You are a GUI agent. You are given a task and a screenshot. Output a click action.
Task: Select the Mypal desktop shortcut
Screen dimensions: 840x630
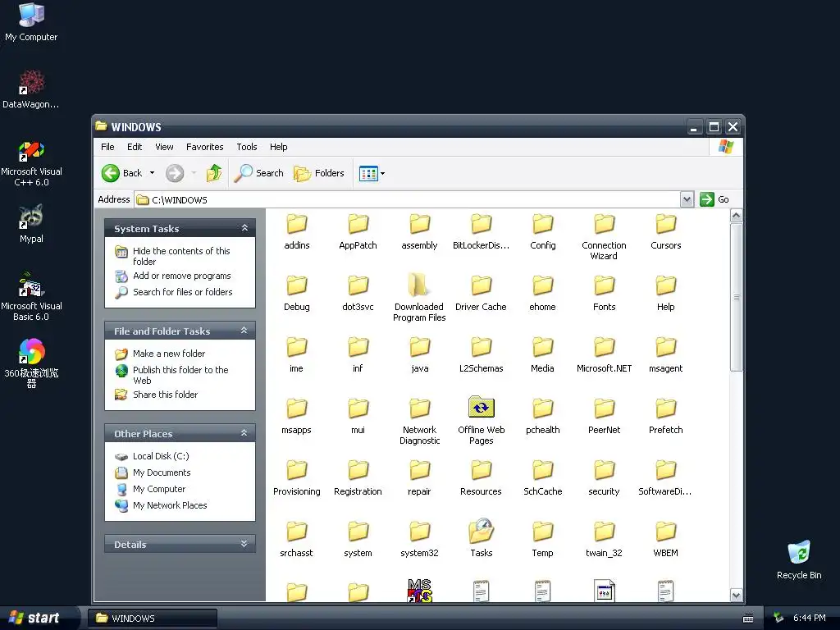tap(31, 224)
